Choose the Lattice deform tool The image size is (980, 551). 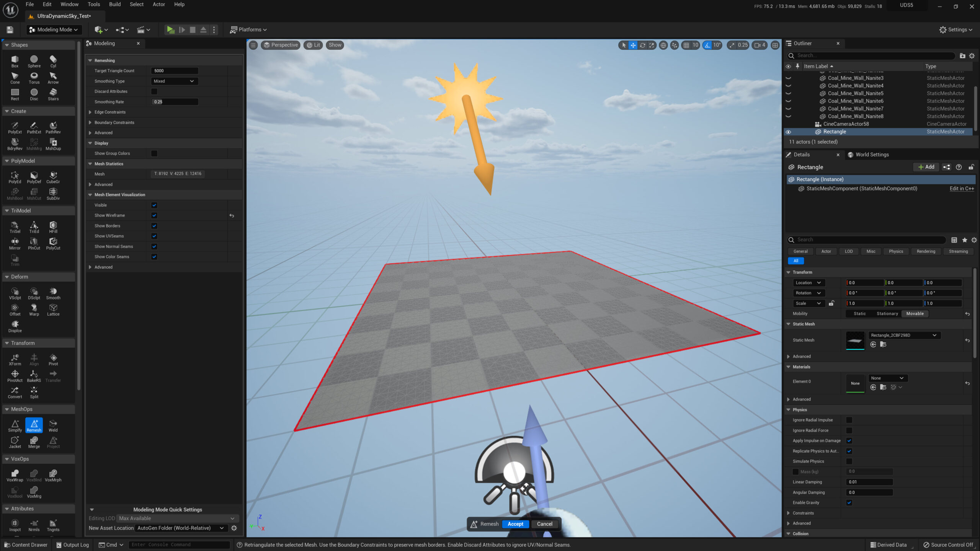[x=53, y=310]
